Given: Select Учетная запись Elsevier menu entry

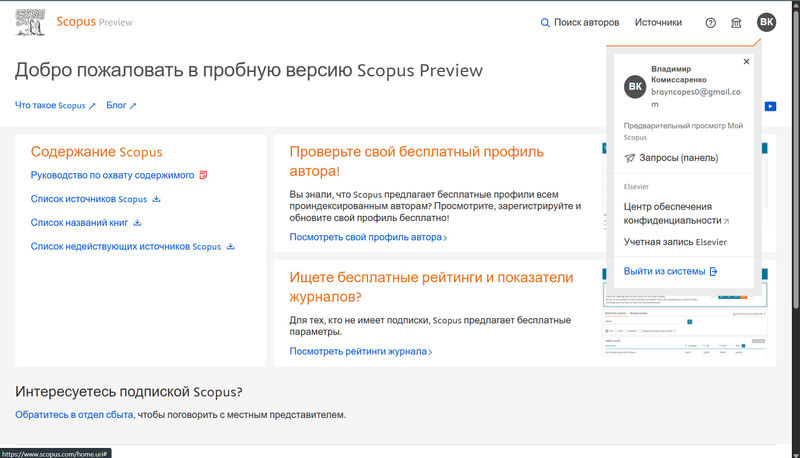Looking at the screenshot, I should pos(675,242).
